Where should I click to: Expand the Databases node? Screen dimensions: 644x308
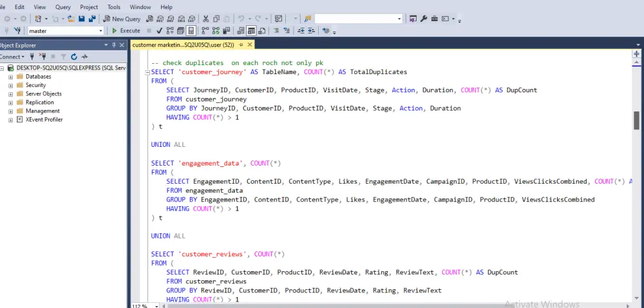coord(11,77)
